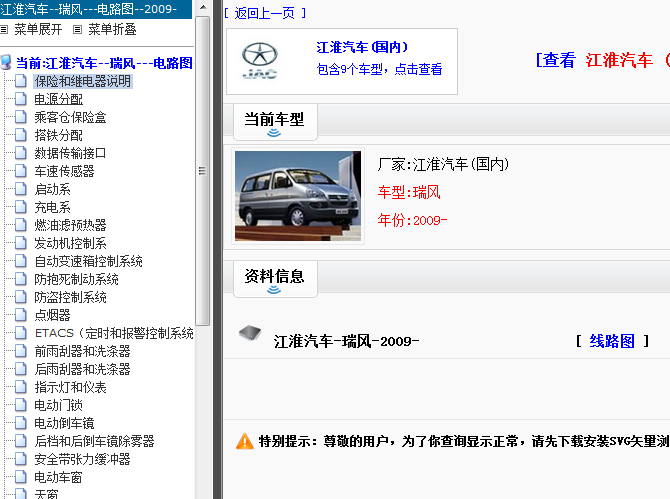Viewport: 670px width, 499px height.
Task: Click the 厂家:江淮汽车(国内) text
Action: (443, 164)
